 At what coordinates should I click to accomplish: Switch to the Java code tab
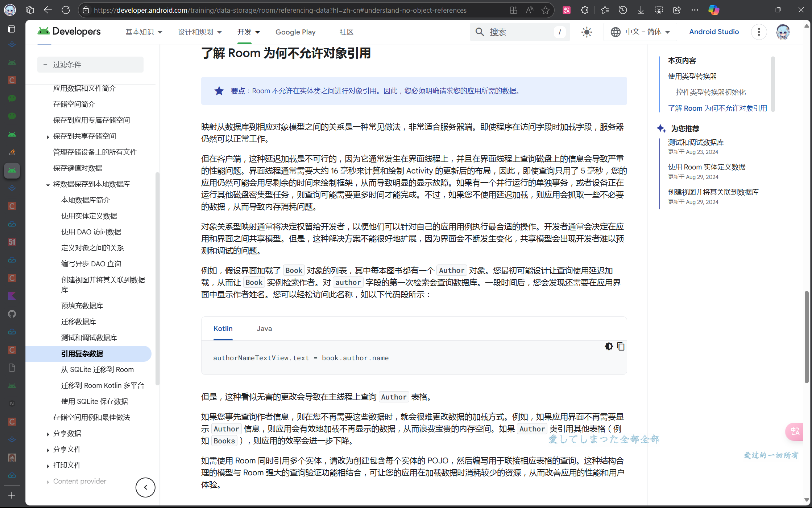click(264, 328)
